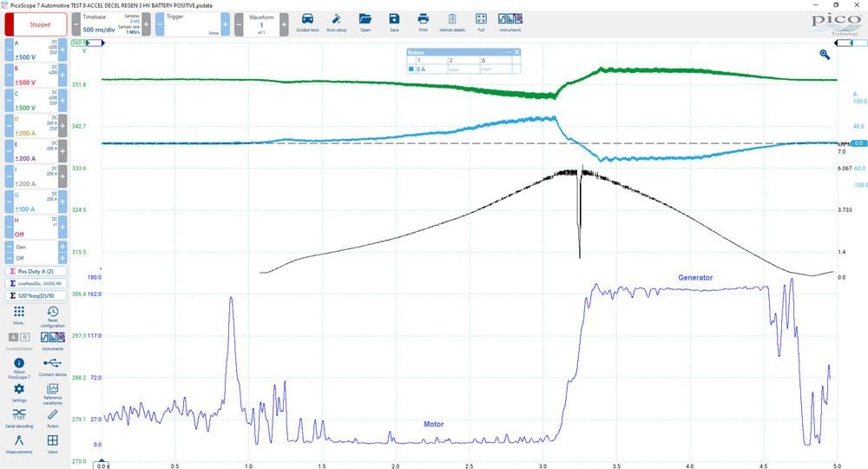
Task: Open Pos Duty A (2) math channel
Action: pyautogui.click(x=36, y=271)
